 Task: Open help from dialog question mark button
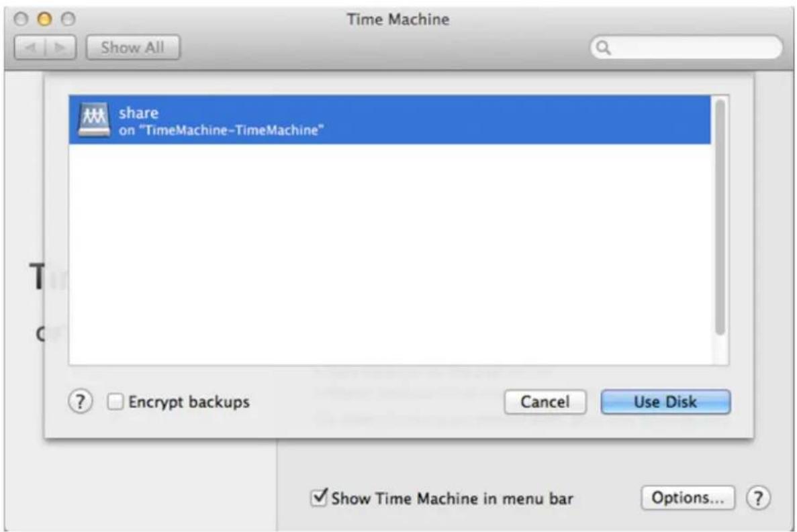pyautogui.click(x=81, y=402)
